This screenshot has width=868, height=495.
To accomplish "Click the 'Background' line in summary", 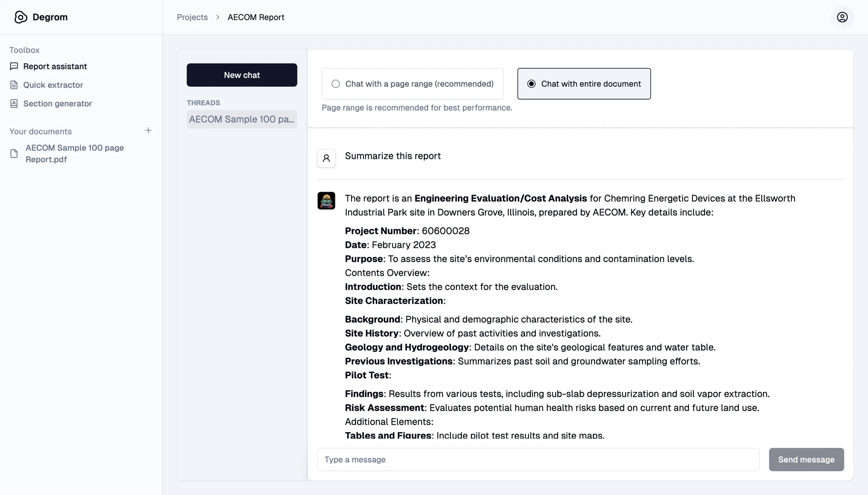I will [x=489, y=320].
